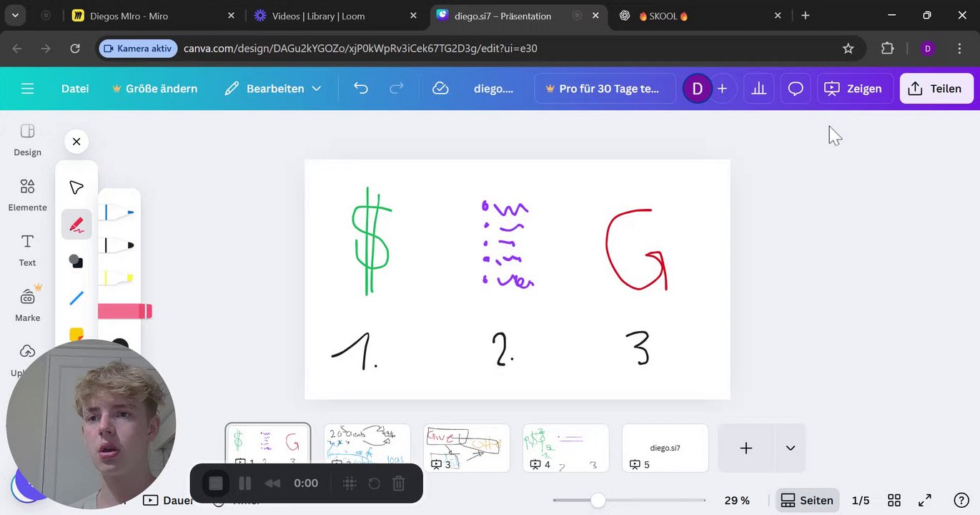Open the analytics bar chart icon
Screen dimensions: 980x515
click(x=759, y=89)
